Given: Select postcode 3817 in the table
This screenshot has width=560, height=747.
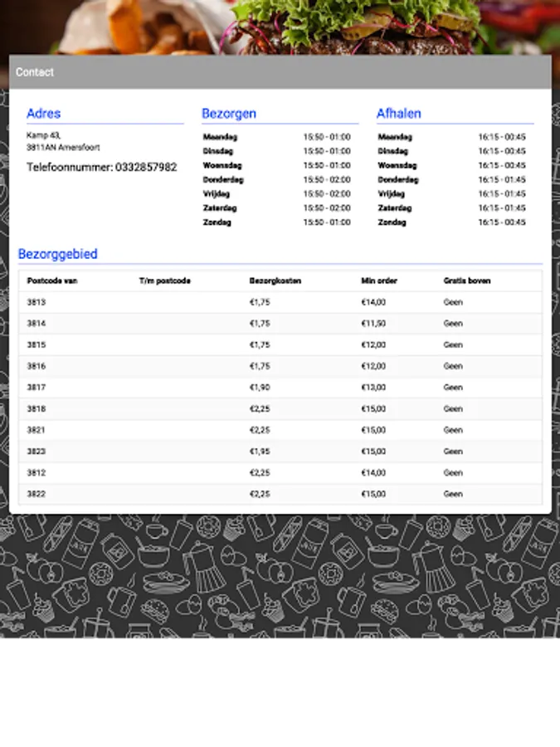Looking at the screenshot, I should (x=37, y=388).
